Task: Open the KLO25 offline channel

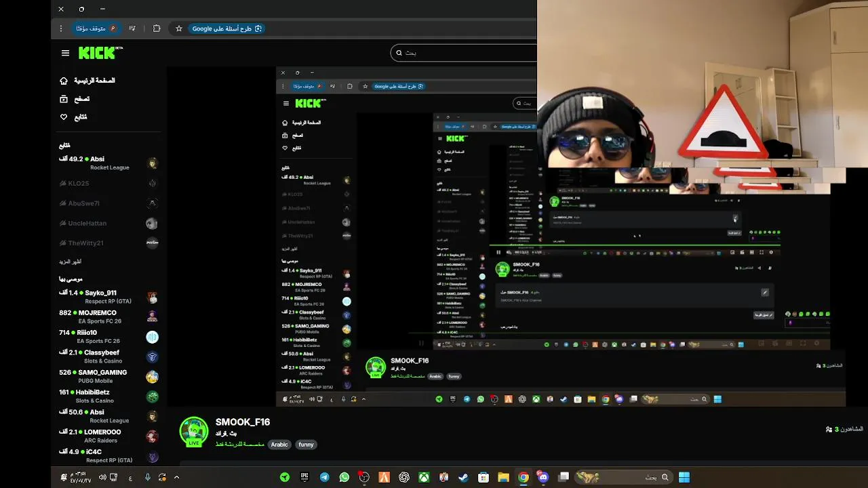Action: click(x=108, y=183)
